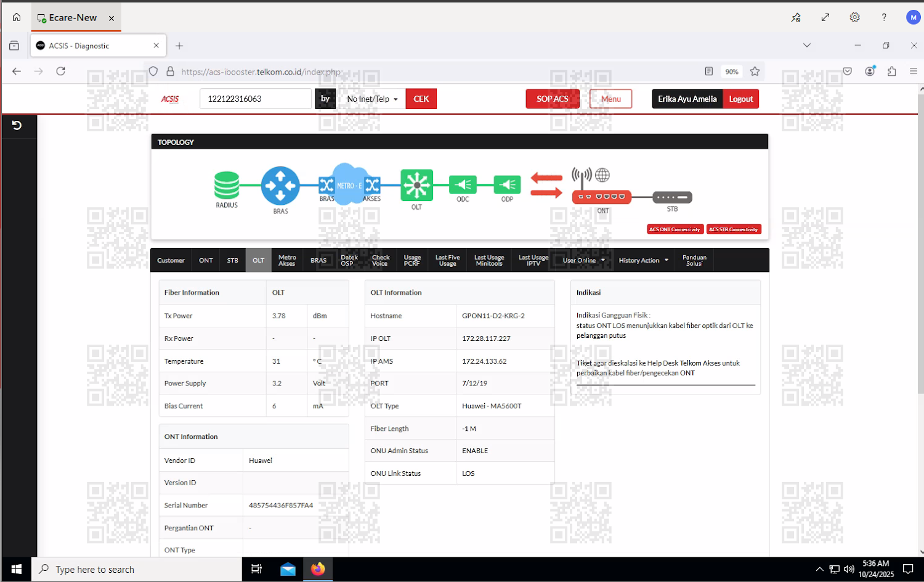This screenshot has height=582, width=924.
Task: Click the Windows taskbar search box
Action: click(x=136, y=569)
